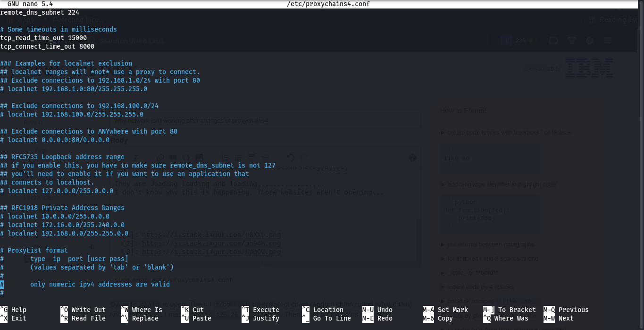Click the code braces icon in the Body editor toolbar

coord(186,158)
